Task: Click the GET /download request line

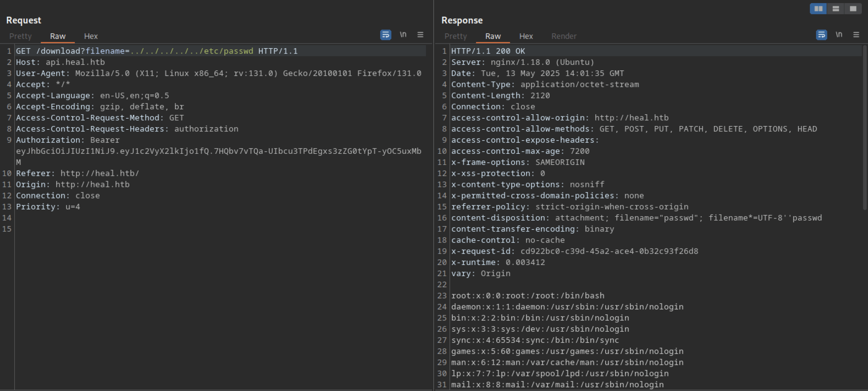Action: coord(156,51)
